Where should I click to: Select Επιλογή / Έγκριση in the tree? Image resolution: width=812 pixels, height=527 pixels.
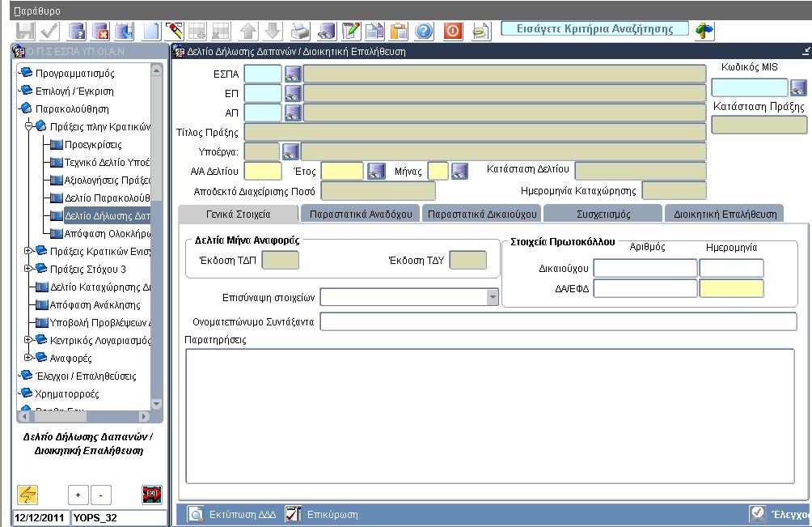(74, 91)
